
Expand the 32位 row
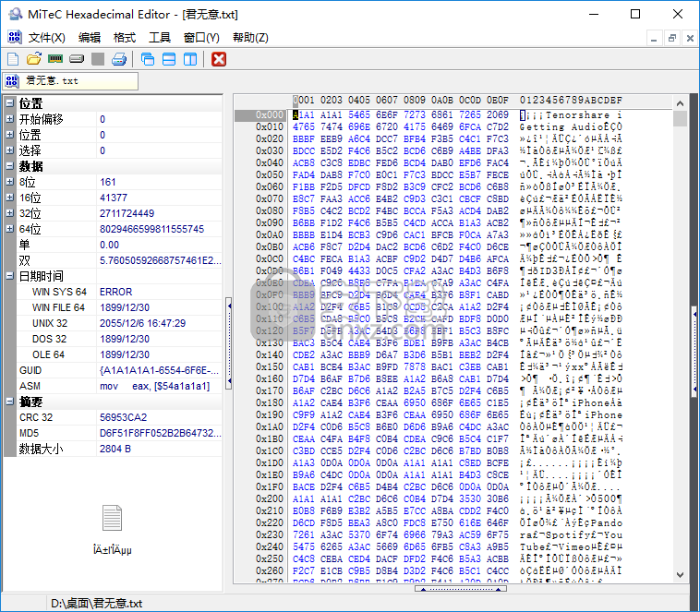coord(10,213)
